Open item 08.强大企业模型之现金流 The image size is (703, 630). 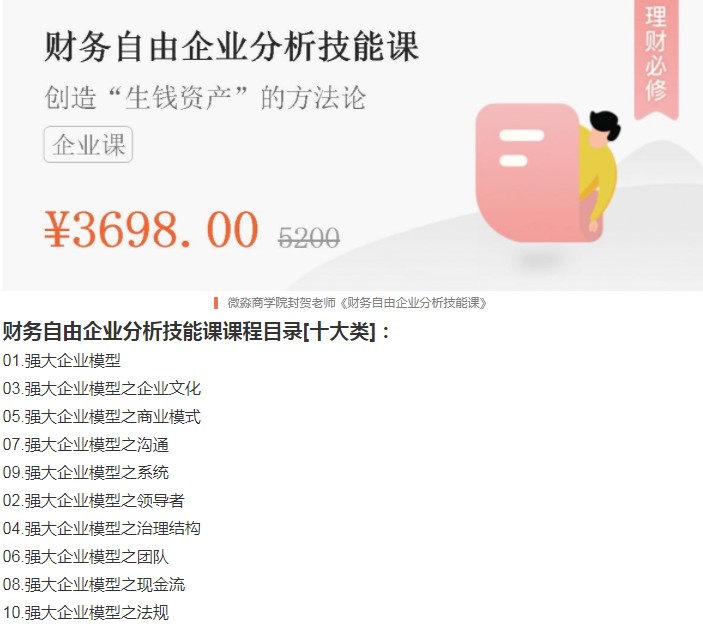click(94, 584)
